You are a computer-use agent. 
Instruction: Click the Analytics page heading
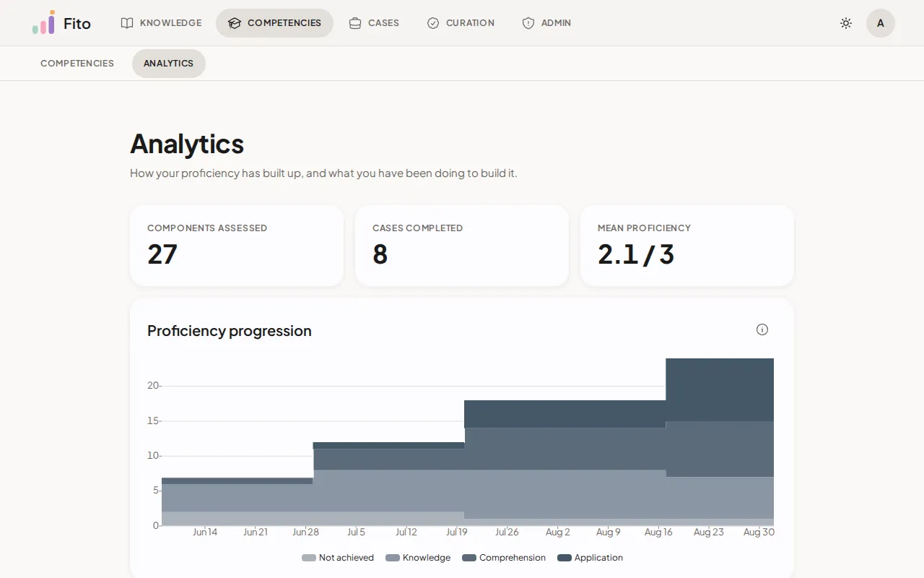[x=187, y=144]
